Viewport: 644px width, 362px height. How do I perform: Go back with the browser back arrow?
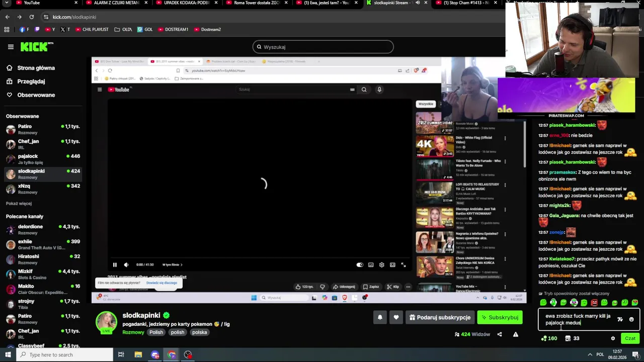[7, 17]
